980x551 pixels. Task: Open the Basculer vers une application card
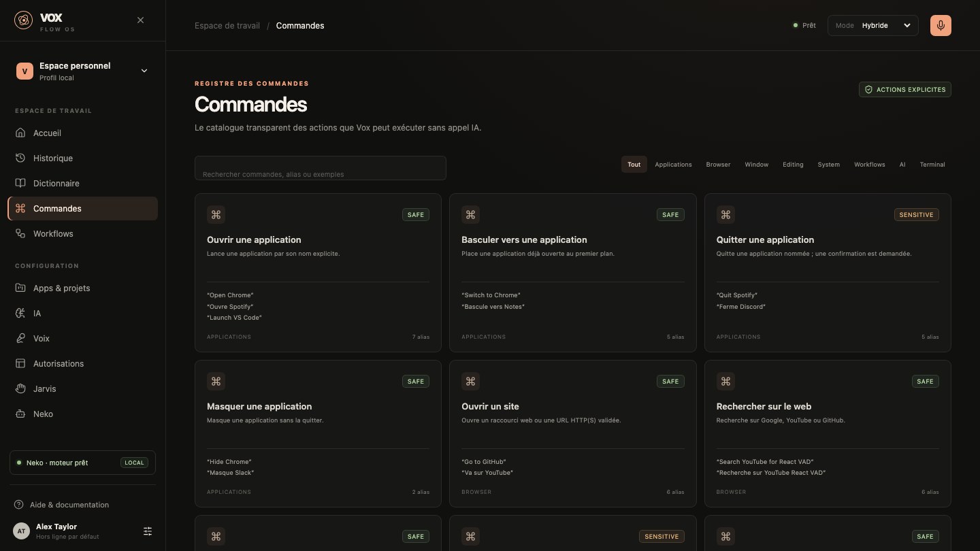[573, 273]
